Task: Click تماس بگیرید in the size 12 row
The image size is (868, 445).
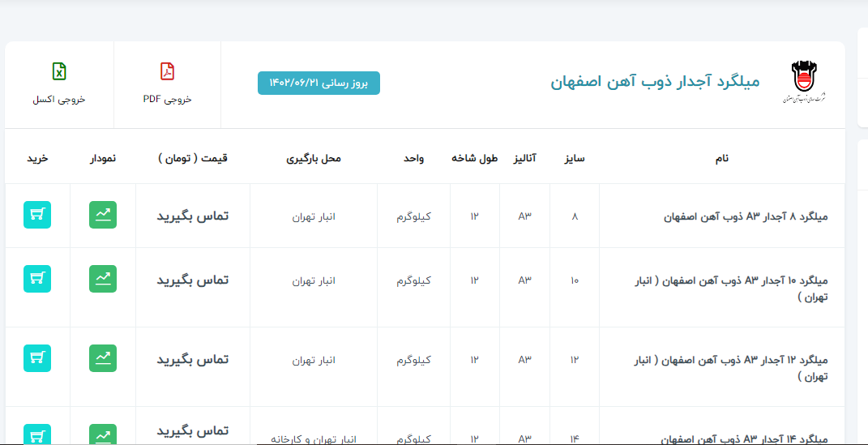Action: (x=193, y=359)
